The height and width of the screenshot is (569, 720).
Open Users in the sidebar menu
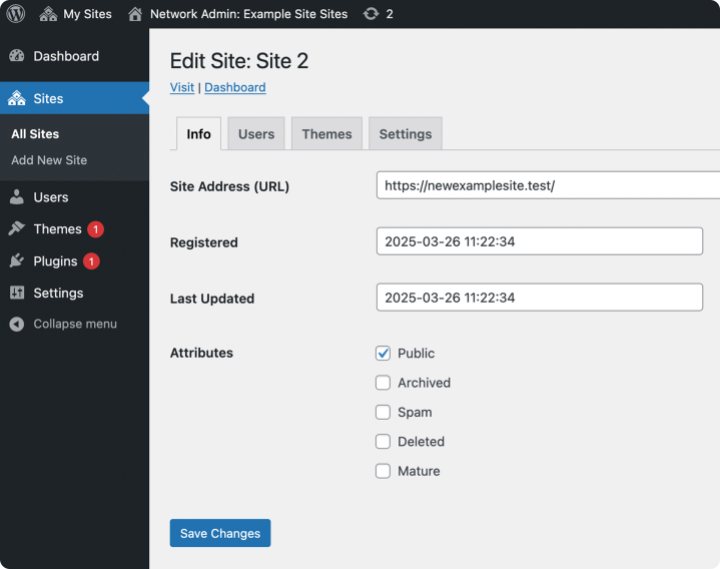[50, 197]
